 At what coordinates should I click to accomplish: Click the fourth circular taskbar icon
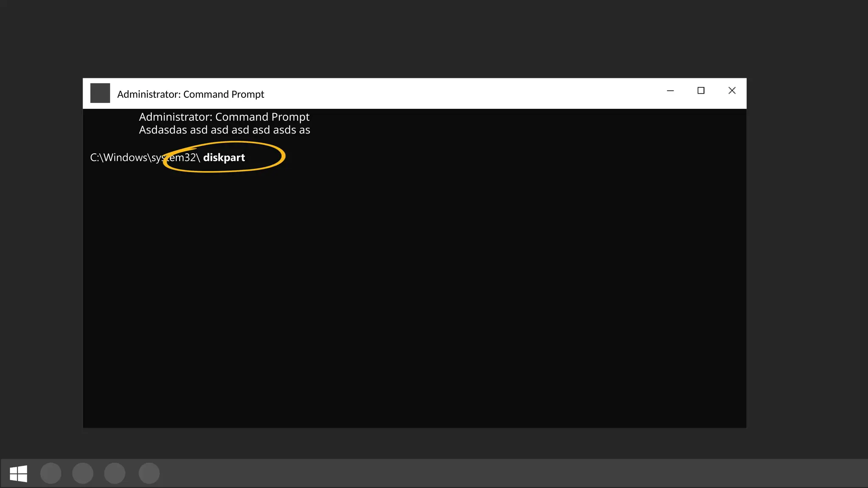(x=149, y=473)
